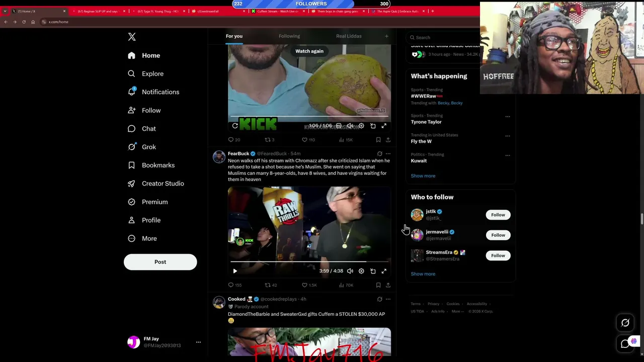Seek in the FearBuck video progress bar

309,262
